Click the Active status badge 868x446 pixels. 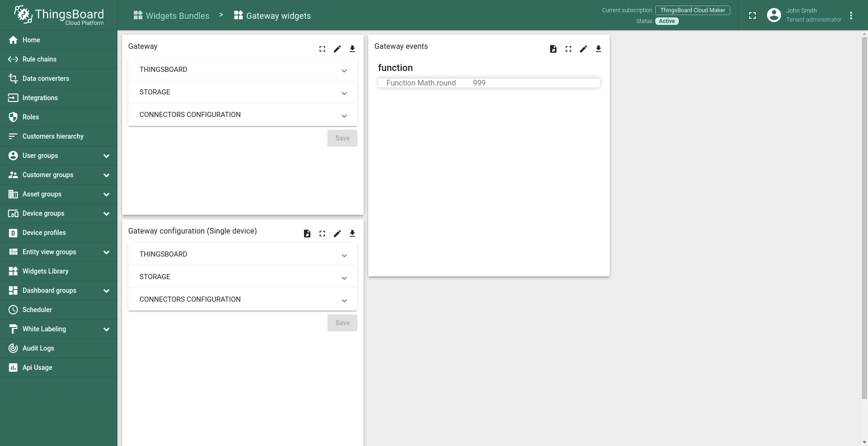[x=667, y=21]
